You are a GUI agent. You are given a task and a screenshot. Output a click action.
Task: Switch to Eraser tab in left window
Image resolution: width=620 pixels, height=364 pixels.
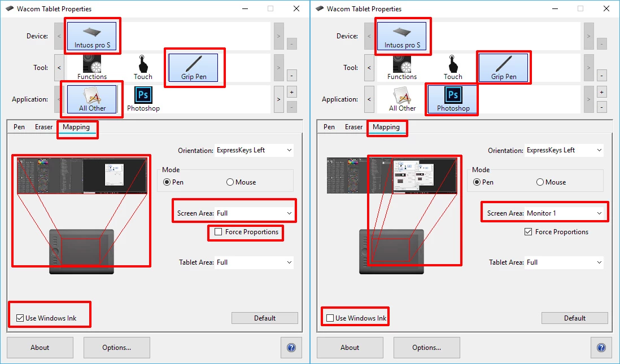pos(43,127)
